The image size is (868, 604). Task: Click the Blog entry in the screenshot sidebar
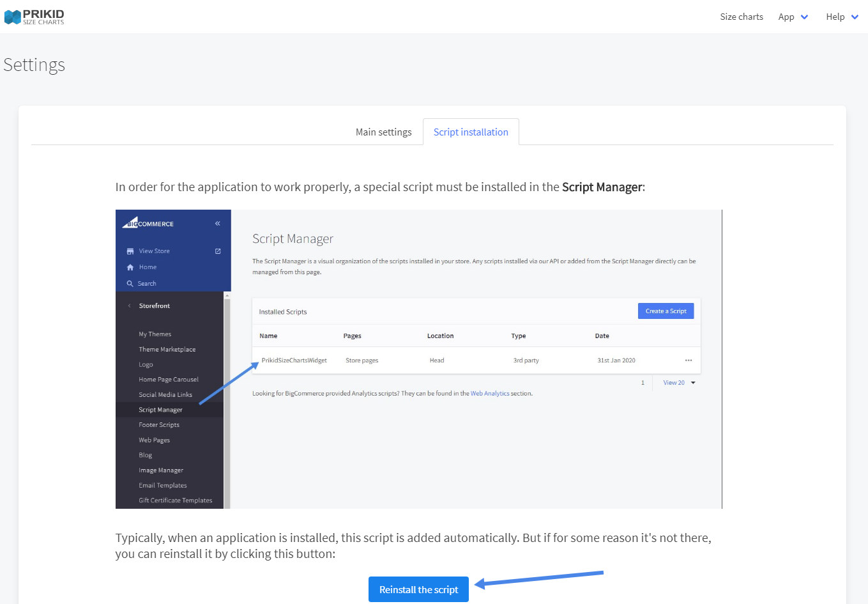146,456
